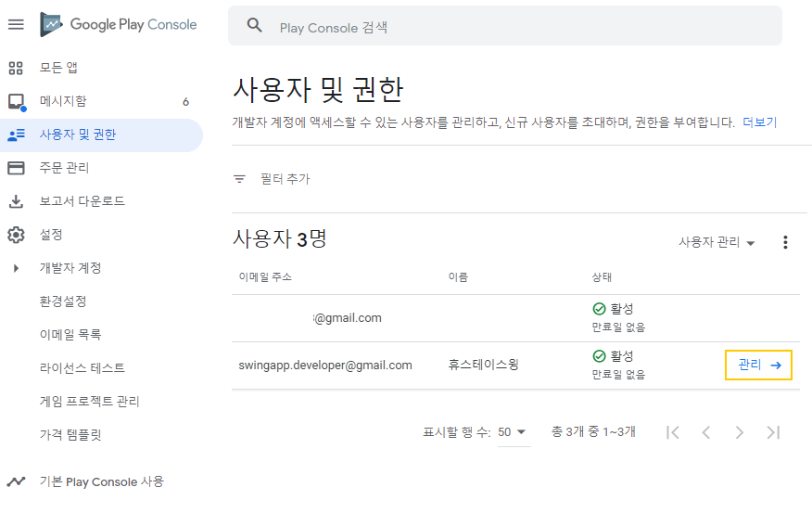Jump to first page icon
Viewport: 812px width, 526px height.
click(673, 432)
